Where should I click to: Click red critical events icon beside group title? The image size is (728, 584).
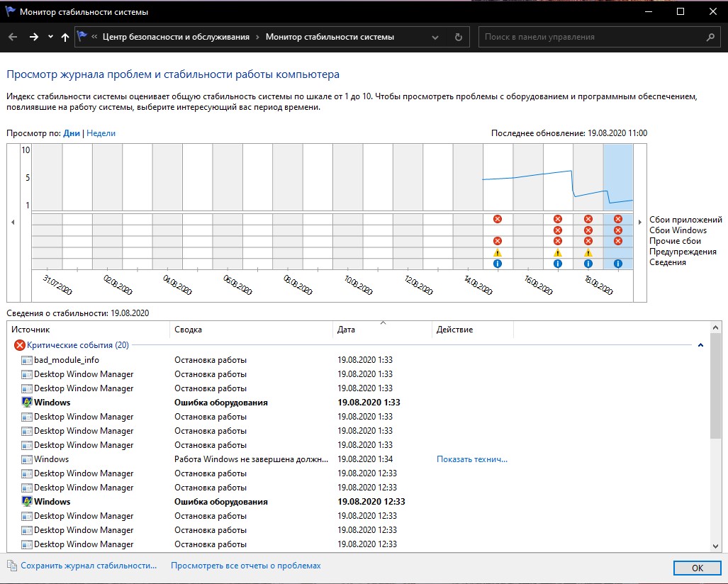[x=20, y=345]
